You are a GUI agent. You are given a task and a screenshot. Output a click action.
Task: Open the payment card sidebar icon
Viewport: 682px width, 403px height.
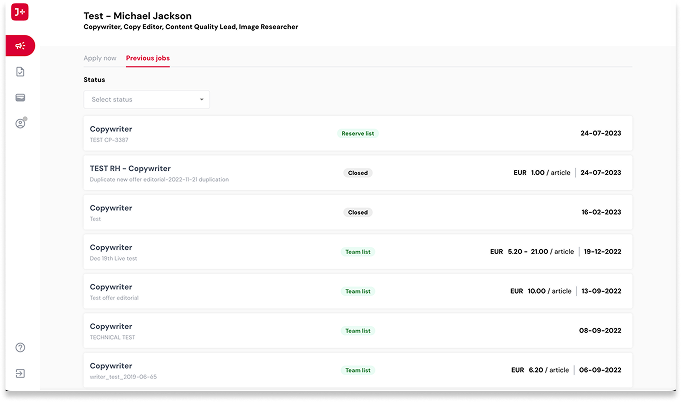coord(20,97)
